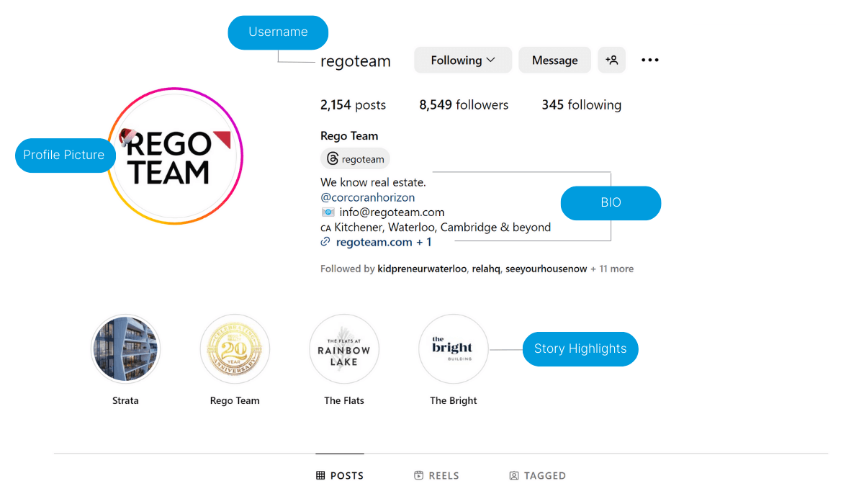Open the three-dots more options menu
Screen dimensions: 864x504
(x=650, y=60)
